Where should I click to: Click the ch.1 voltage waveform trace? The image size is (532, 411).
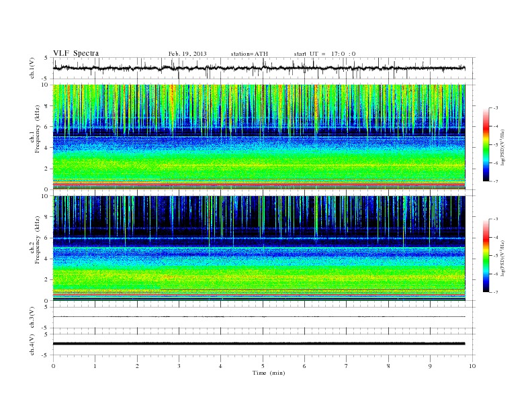point(259,68)
